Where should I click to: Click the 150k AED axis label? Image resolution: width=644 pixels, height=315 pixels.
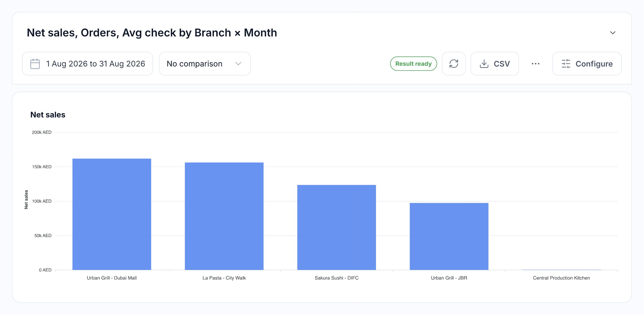coord(42,167)
